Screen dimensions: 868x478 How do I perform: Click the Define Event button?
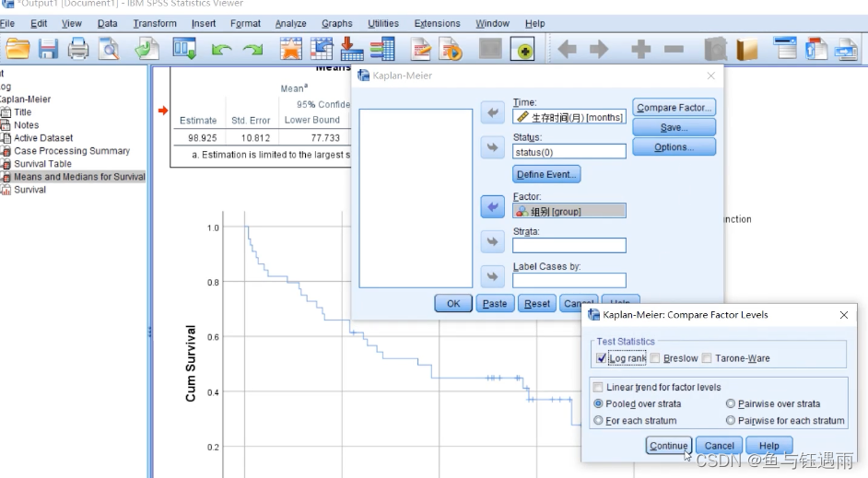(x=546, y=174)
